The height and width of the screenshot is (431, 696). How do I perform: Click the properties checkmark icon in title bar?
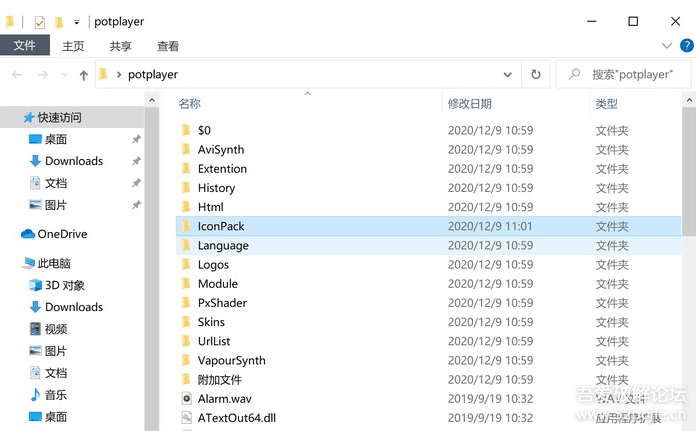click(39, 21)
